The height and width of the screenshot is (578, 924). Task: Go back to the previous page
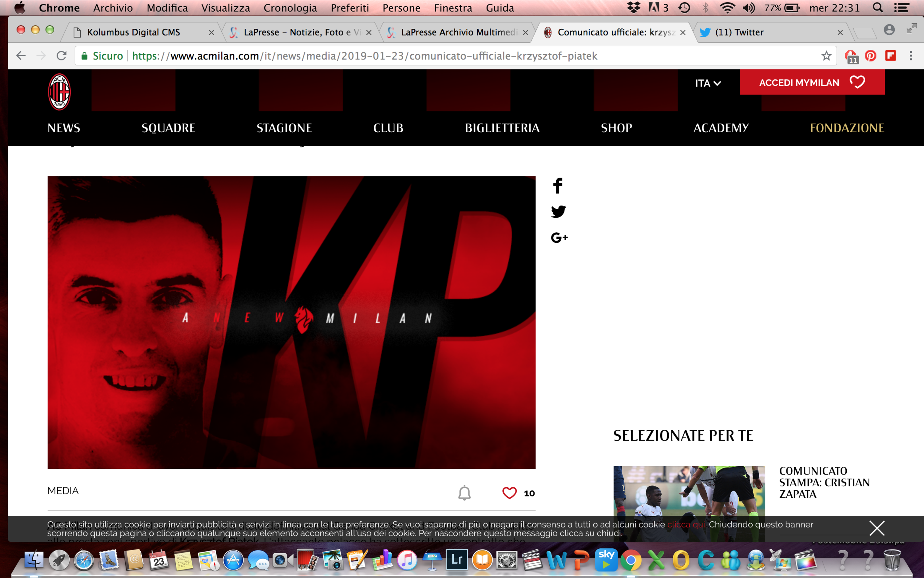21,56
